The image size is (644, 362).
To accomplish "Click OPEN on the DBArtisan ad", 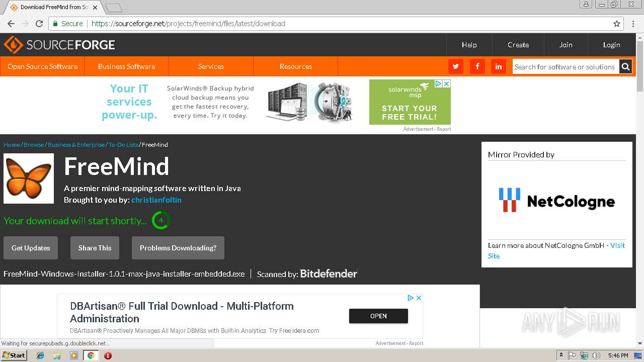I will click(x=378, y=316).
